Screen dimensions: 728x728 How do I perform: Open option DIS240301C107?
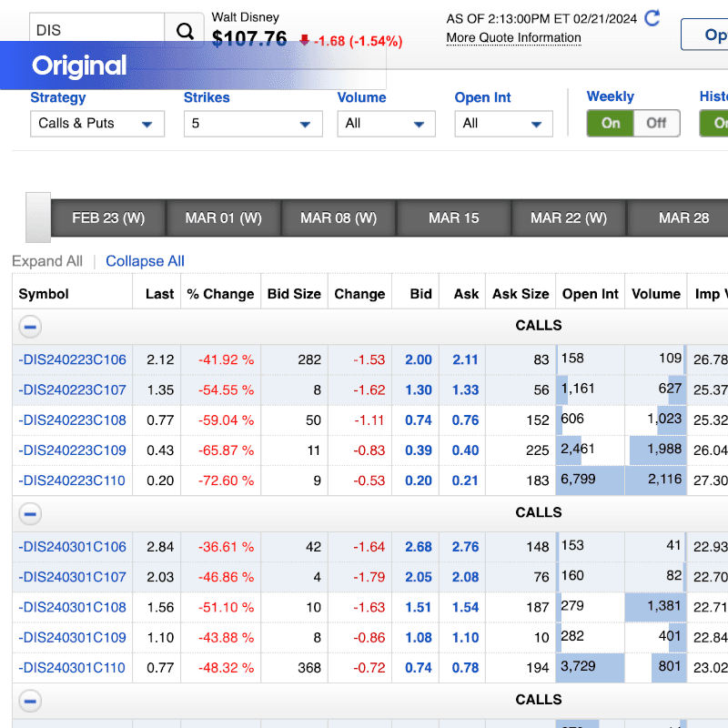pyautogui.click(x=73, y=577)
